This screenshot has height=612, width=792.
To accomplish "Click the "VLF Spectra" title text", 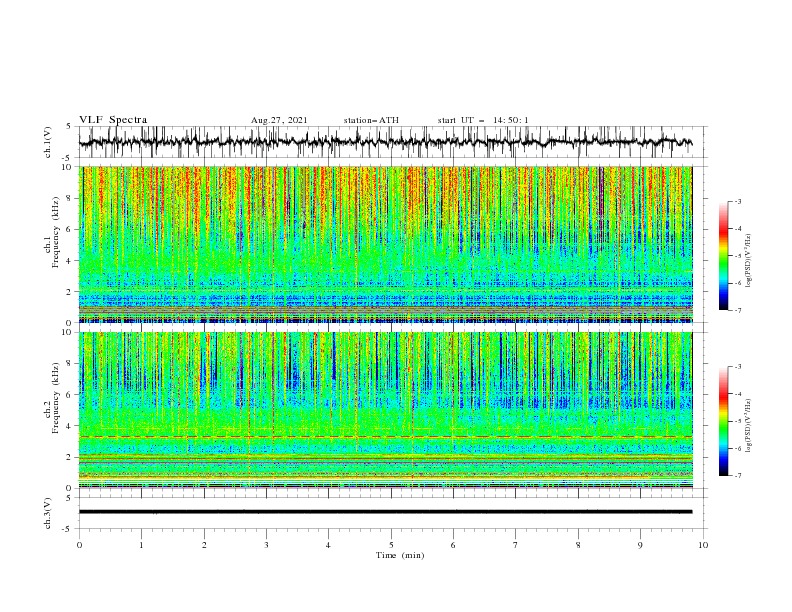I will click(113, 120).
